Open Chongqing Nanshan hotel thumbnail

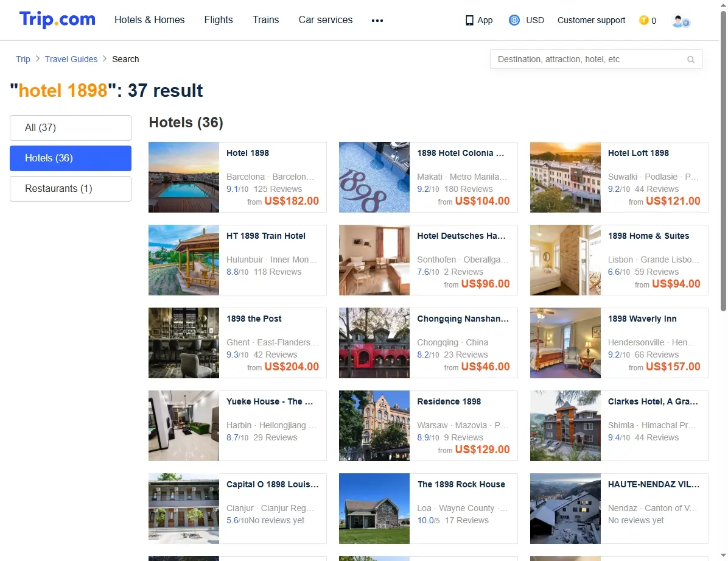click(374, 342)
